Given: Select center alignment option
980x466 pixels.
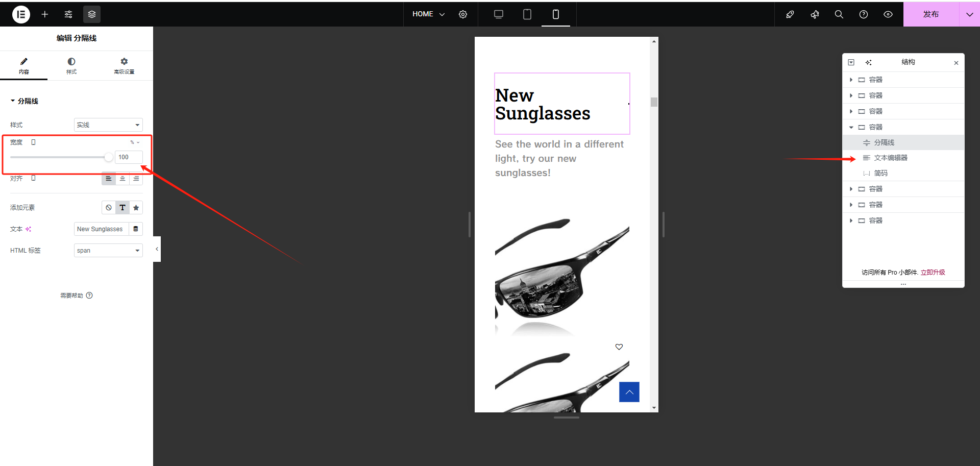Looking at the screenshot, I should click(x=122, y=179).
